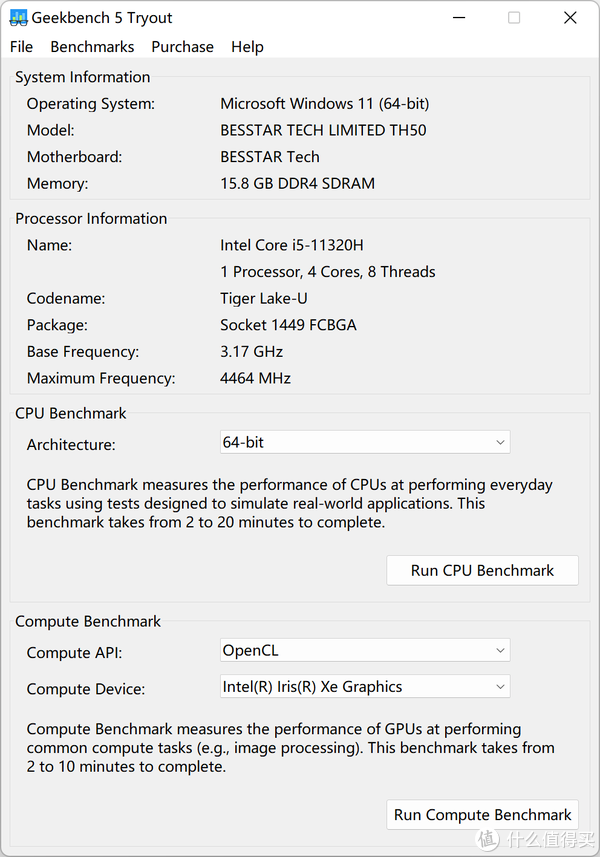The height and width of the screenshot is (857, 600).
Task: Click the Intel Core i5-11320H processor name
Action: point(291,245)
